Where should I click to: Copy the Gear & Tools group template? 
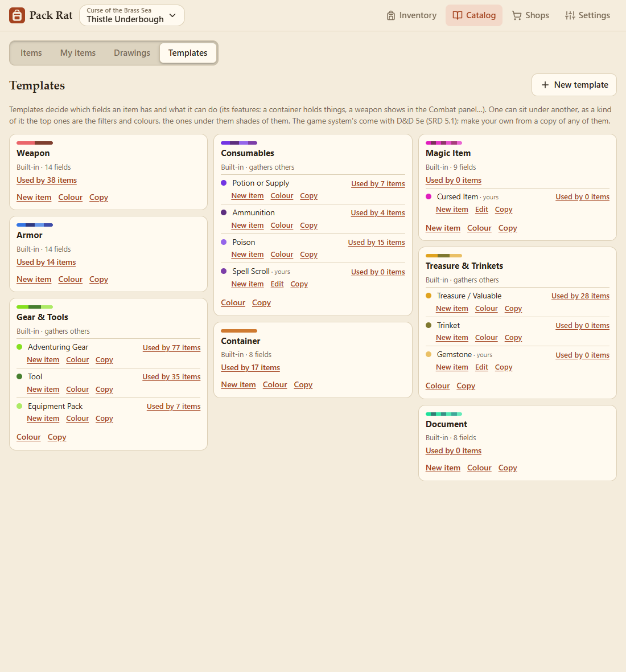coord(57,437)
